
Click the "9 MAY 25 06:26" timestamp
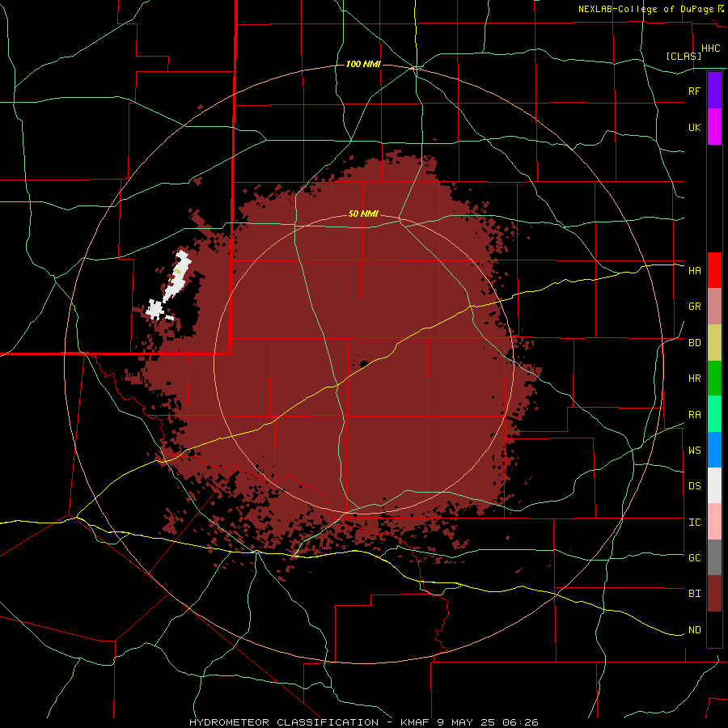pyautogui.click(x=488, y=722)
